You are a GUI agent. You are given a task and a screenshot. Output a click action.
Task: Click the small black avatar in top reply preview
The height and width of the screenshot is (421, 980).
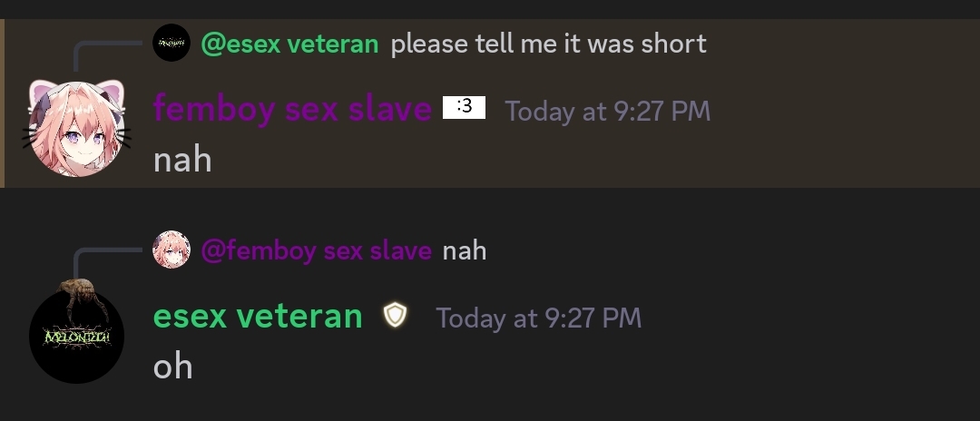[x=171, y=43]
